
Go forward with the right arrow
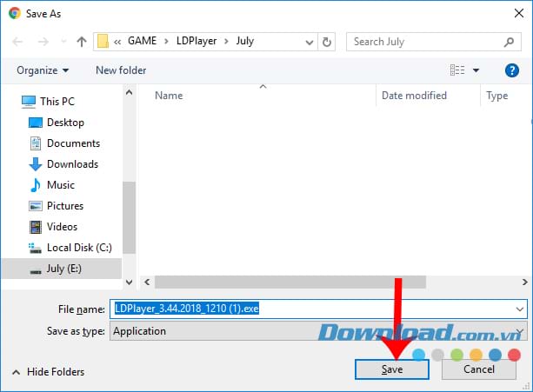(x=43, y=42)
